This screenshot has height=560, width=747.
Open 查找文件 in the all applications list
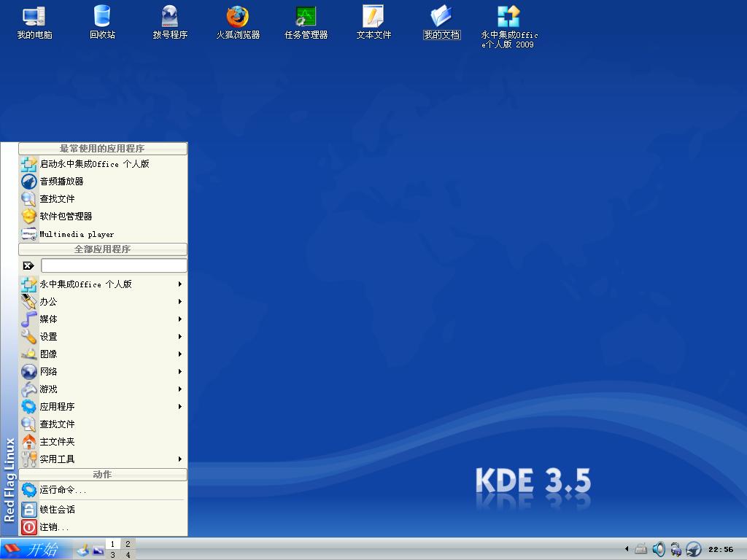click(x=103, y=424)
